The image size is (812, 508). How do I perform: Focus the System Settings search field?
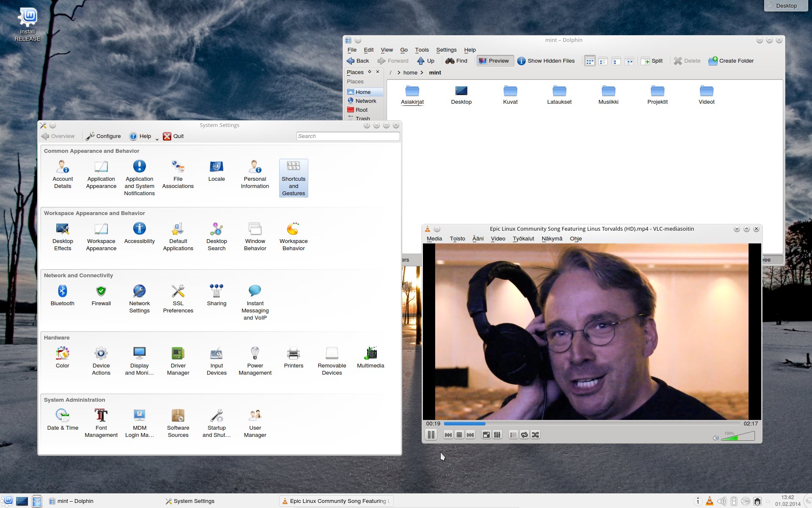(x=348, y=136)
